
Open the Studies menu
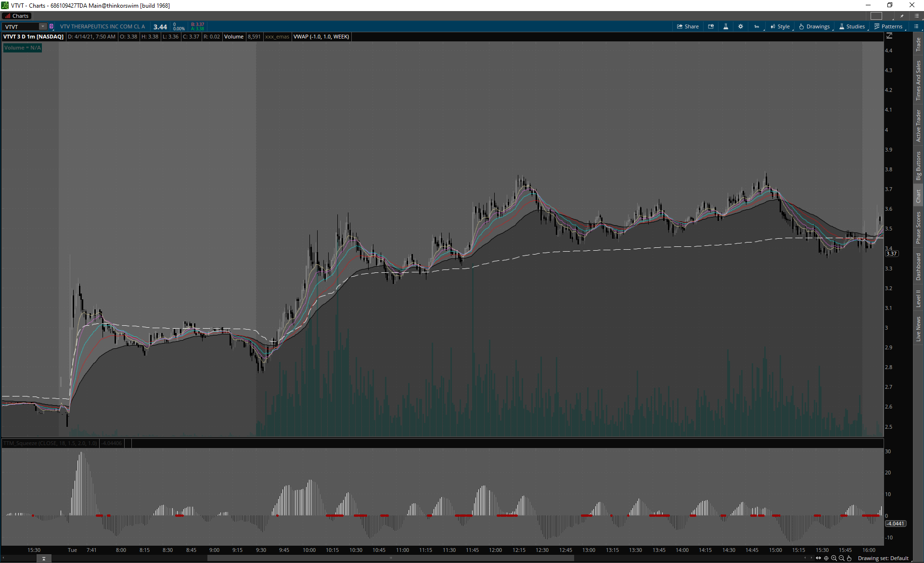coord(852,26)
